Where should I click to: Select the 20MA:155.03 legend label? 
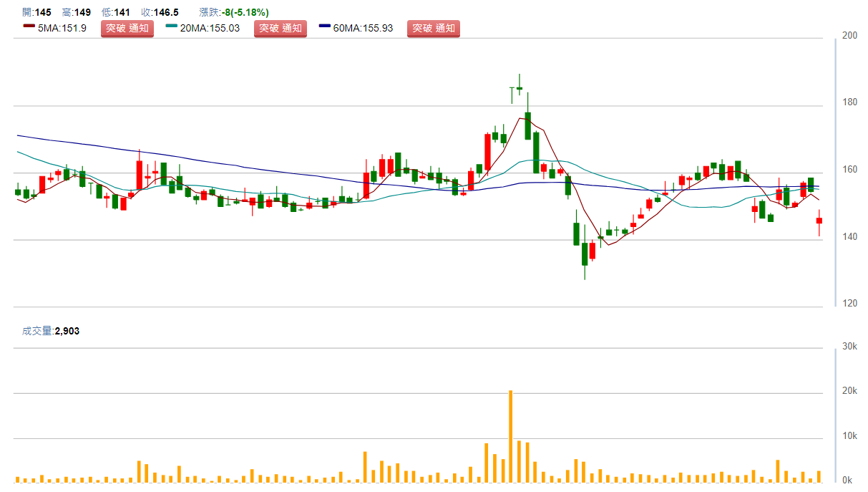click(210, 29)
